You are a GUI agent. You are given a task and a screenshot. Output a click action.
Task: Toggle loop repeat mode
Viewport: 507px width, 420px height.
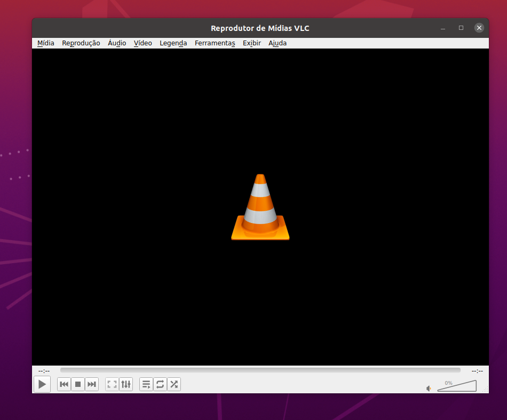pyautogui.click(x=160, y=384)
